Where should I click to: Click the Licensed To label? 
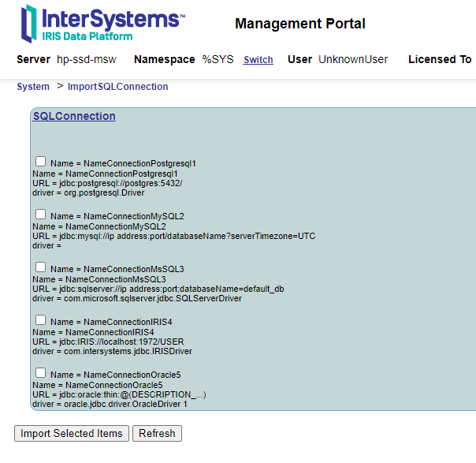click(x=440, y=59)
